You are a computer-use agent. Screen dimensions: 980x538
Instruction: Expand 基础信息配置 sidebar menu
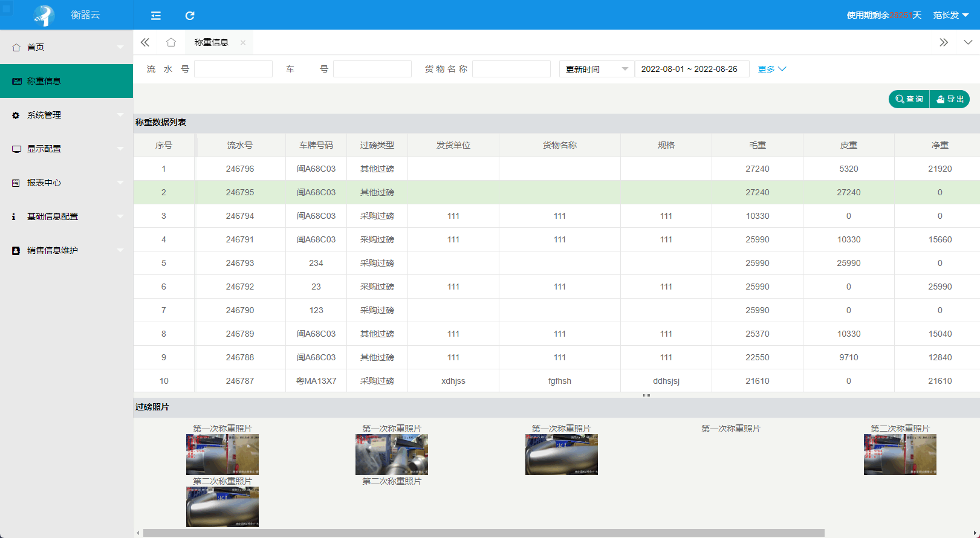[x=67, y=216]
